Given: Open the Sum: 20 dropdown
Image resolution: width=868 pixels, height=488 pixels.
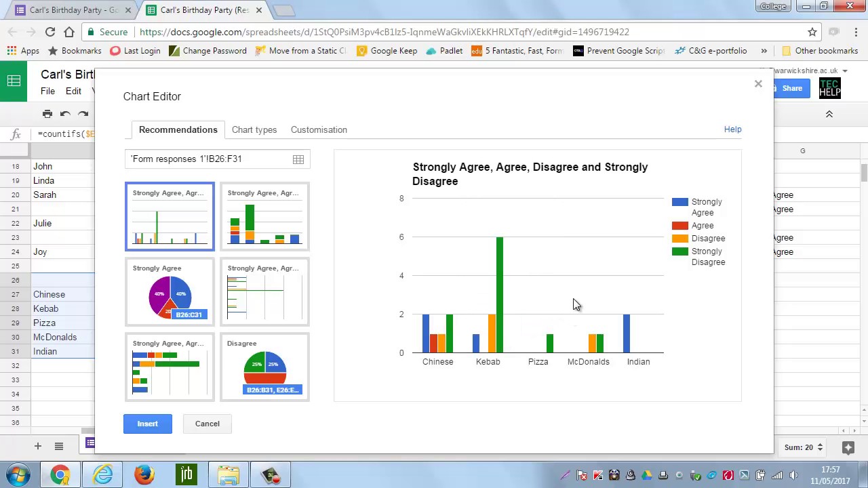Looking at the screenshot, I should 803,447.
